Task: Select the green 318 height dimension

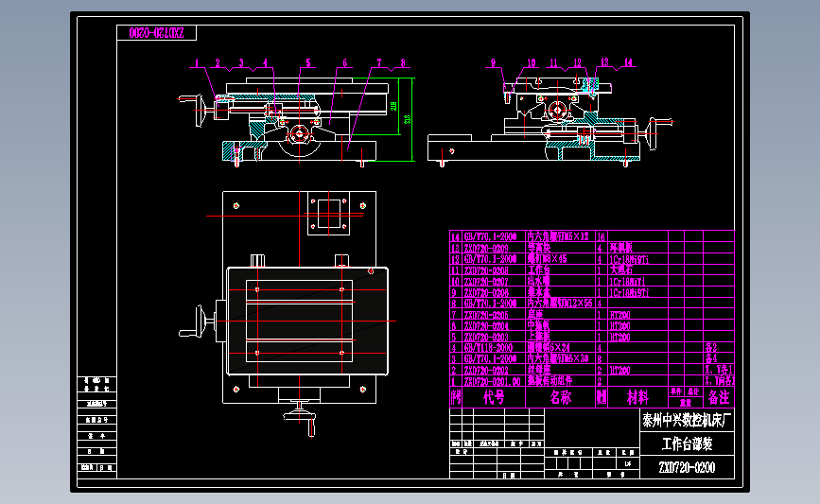Action: coord(408,119)
